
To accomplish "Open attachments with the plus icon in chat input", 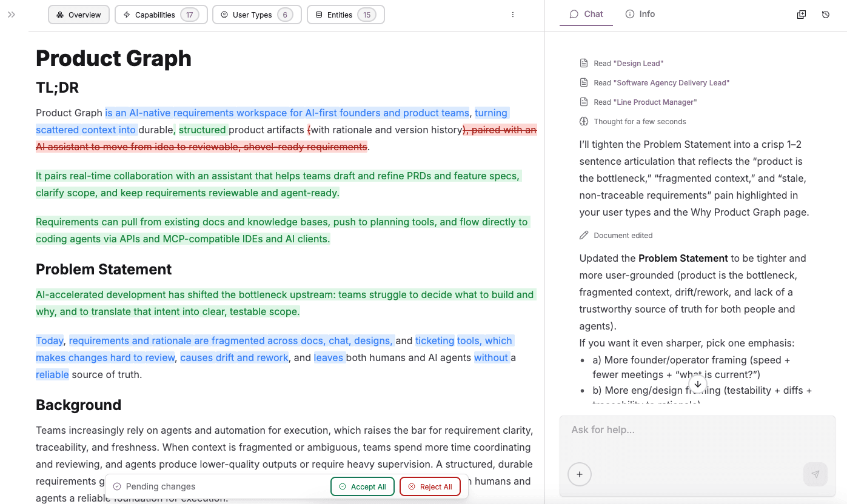I will [579, 474].
